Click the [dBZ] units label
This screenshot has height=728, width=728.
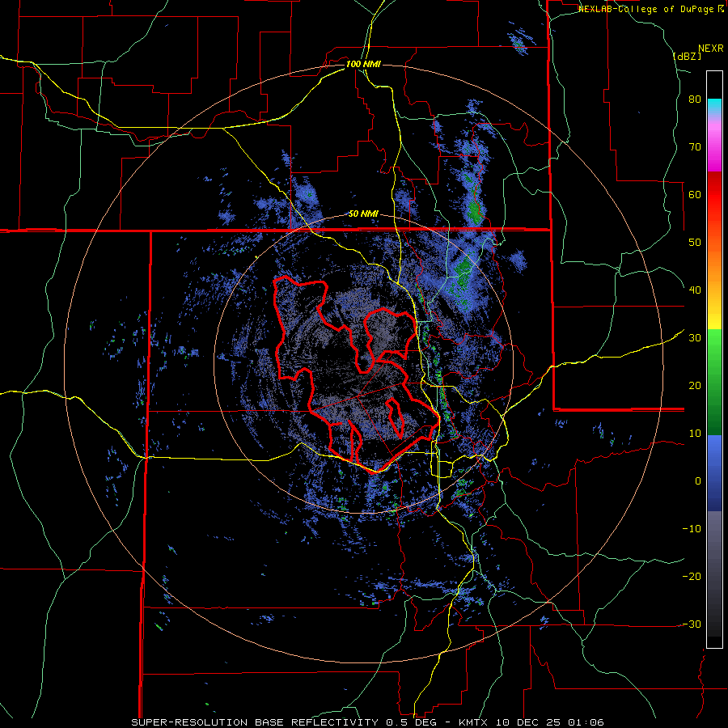687,56
